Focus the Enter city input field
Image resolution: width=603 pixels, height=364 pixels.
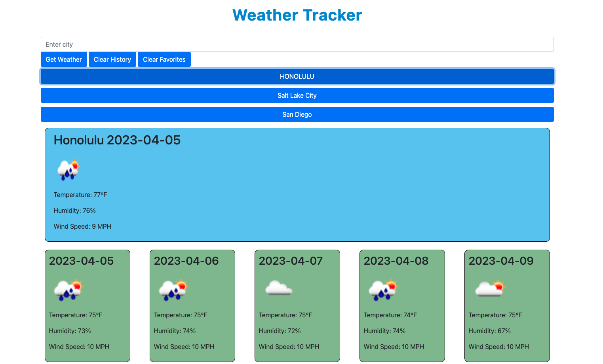pyautogui.click(x=297, y=44)
